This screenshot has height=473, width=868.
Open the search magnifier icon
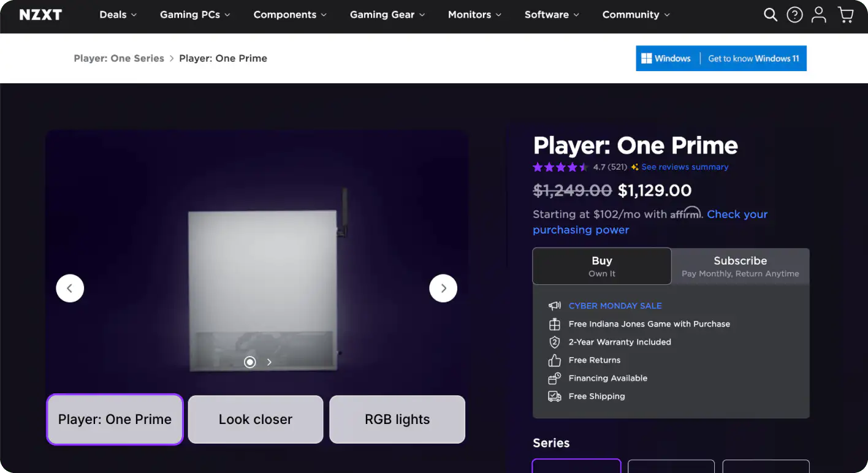[x=771, y=15]
